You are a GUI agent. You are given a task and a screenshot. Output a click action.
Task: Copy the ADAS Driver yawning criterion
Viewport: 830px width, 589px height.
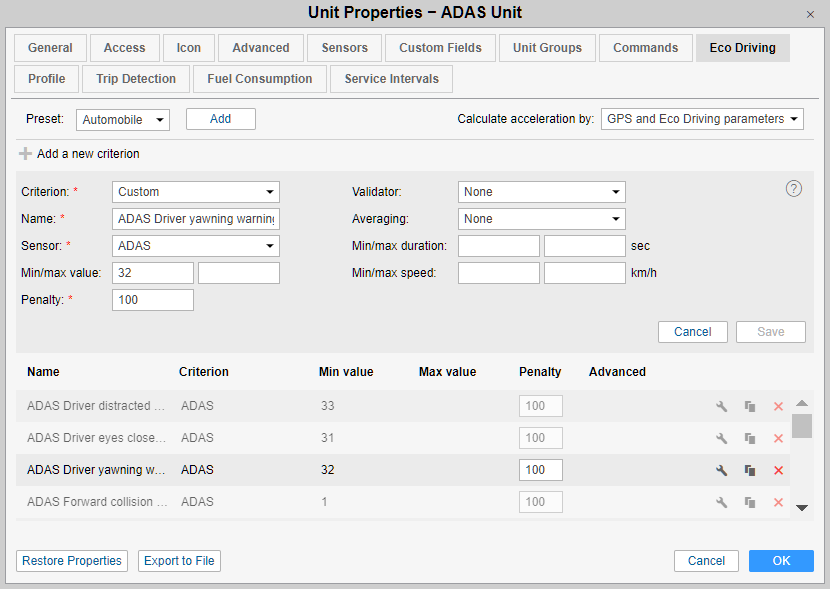pyautogui.click(x=749, y=470)
